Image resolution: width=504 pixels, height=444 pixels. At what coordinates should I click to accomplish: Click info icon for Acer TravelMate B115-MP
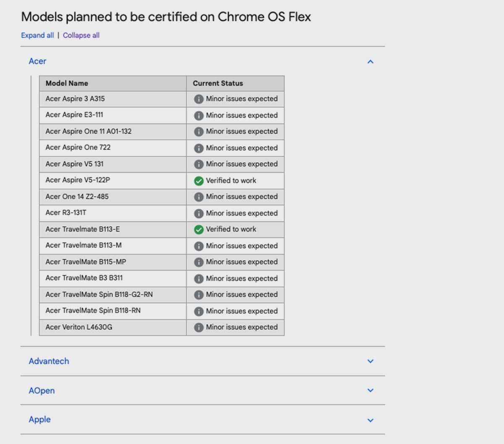pyautogui.click(x=199, y=262)
